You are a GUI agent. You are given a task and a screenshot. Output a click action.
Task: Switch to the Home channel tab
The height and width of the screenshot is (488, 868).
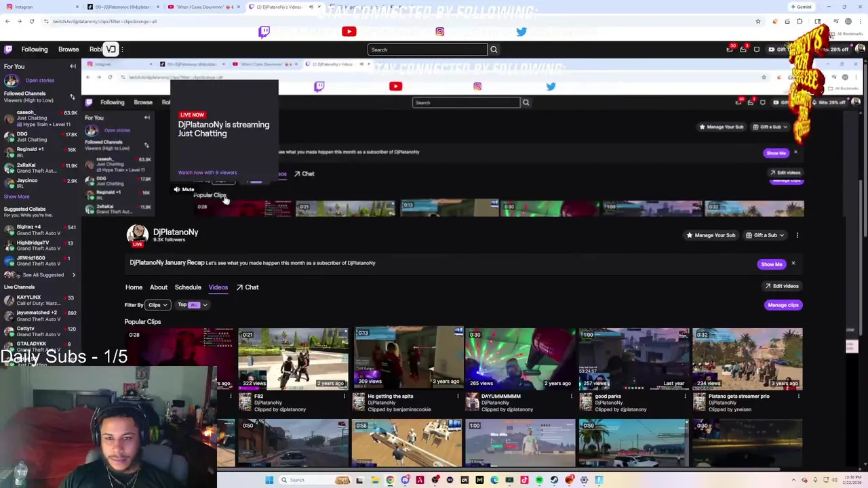134,287
